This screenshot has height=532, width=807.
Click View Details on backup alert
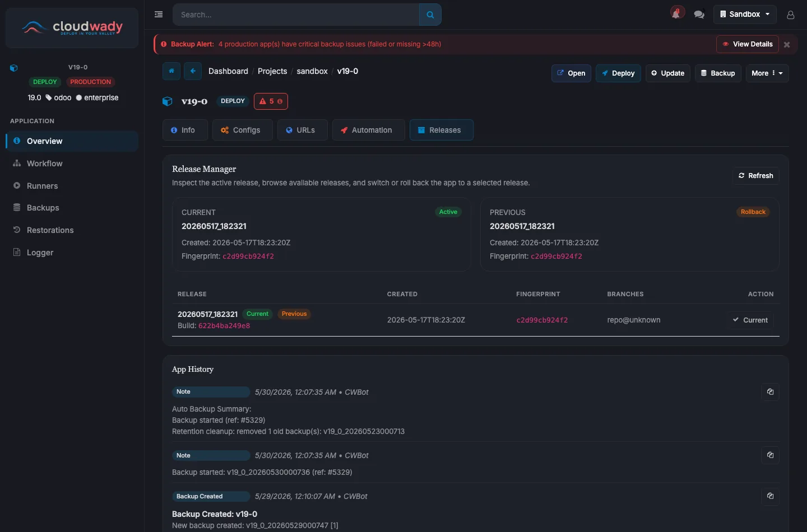748,44
